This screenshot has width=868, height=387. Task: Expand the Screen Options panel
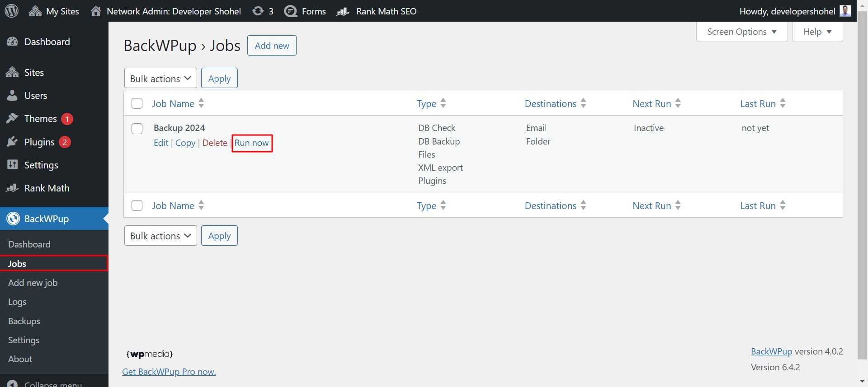[742, 32]
